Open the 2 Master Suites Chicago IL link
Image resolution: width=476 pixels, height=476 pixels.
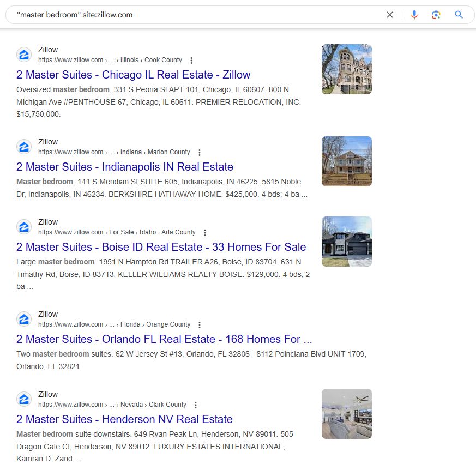(x=133, y=75)
